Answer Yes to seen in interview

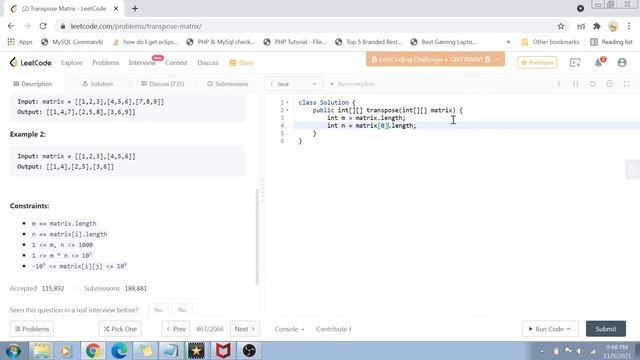tap(158, 310)
